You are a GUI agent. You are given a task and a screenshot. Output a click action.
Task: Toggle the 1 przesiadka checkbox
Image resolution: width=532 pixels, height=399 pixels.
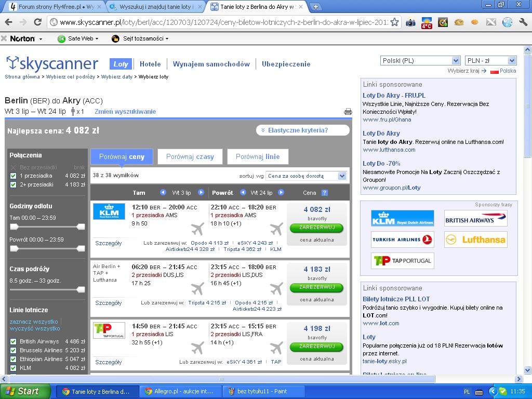[x=13, y=176]
